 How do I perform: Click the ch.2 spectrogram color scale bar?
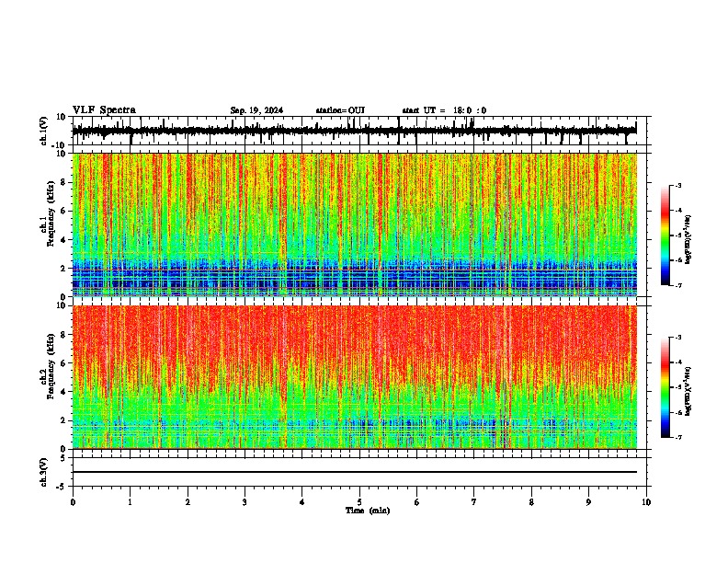point(665,387)
